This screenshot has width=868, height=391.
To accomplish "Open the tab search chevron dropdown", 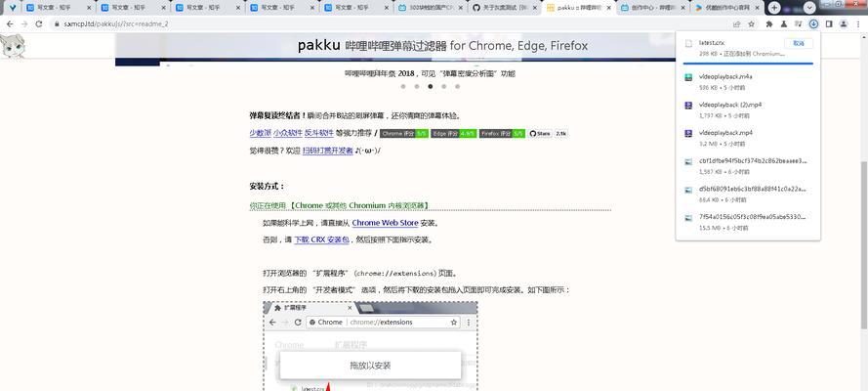I will (809, 8).
